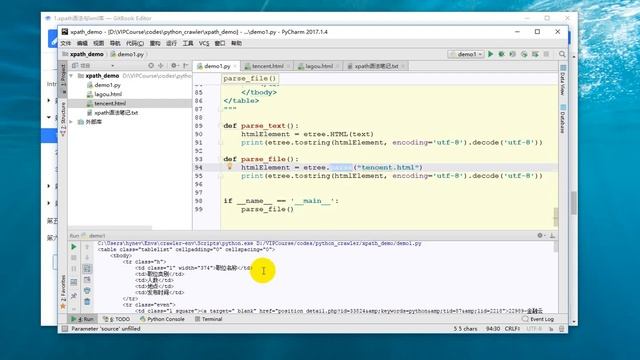The width and height of the screenshot is (640, 360).
Task: Click the CRLF line separator in status bar
Action: (512, 329)
